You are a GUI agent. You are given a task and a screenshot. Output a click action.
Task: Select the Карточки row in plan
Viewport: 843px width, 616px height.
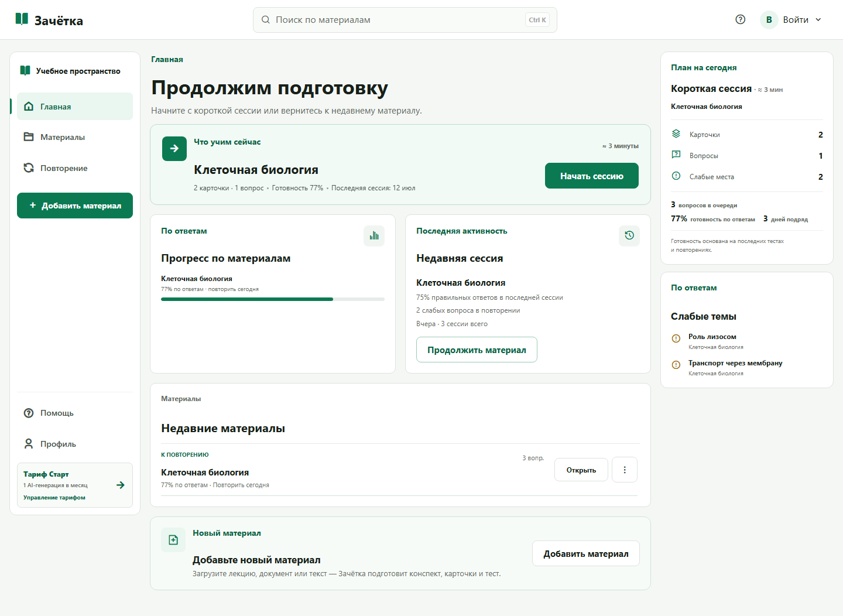pos(747,135)
